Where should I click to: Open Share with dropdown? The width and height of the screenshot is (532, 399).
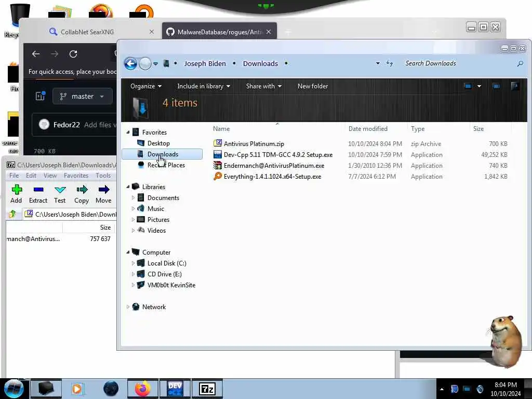pyautogui.click(x=263, y=86)
